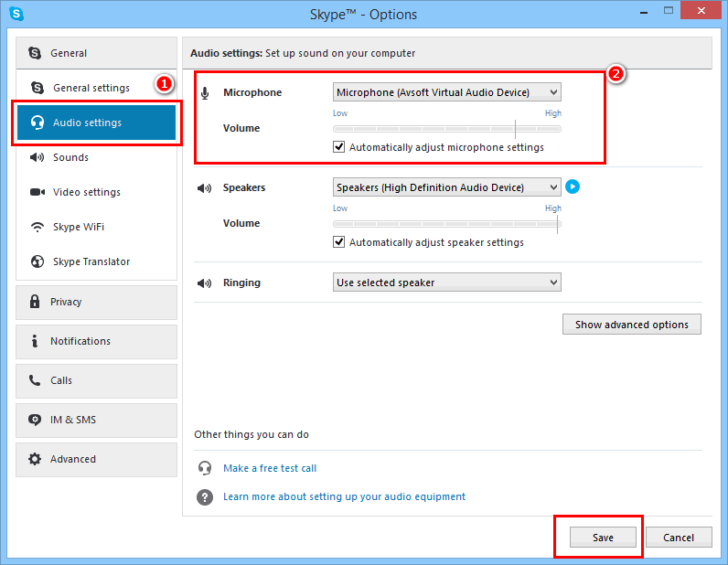Click the globe icon beside Skype Translator
This screenshot has height=565, width=728.
click(x=37, y=261)
